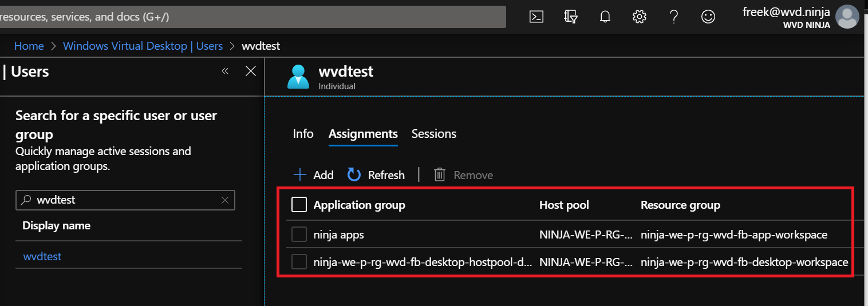Image resolution: width=868 pixels, height=306 pixels.
Task: Click the Remove trash icon
Action: coord(440,174)
